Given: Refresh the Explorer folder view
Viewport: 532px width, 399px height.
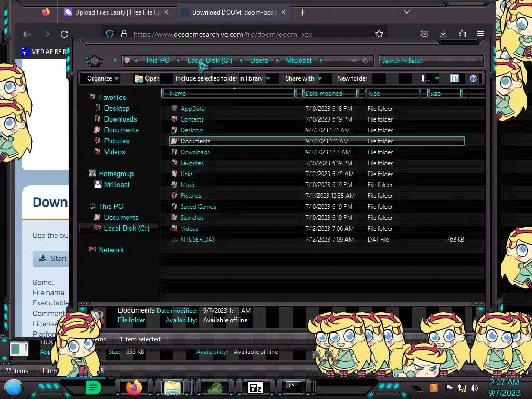Looking at the screenshot, I should (x=365, y=61).
